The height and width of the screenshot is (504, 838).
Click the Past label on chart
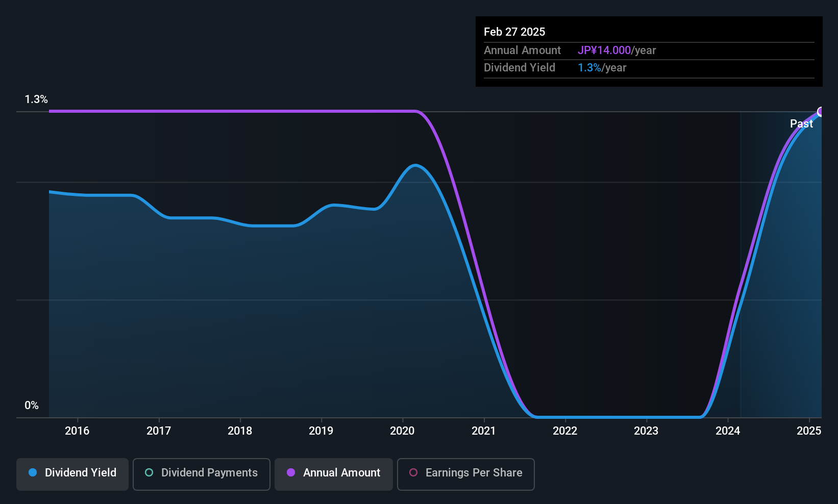tap(801, 123)
